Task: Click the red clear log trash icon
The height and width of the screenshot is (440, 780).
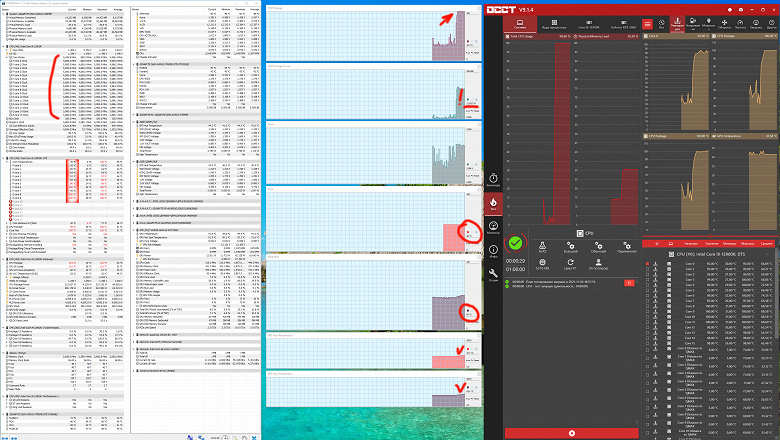Action: click(x=629, y=283)
